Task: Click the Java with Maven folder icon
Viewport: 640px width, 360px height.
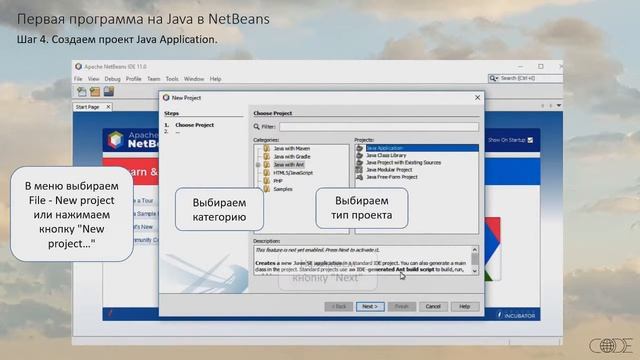Action: [x=267, y=149]
